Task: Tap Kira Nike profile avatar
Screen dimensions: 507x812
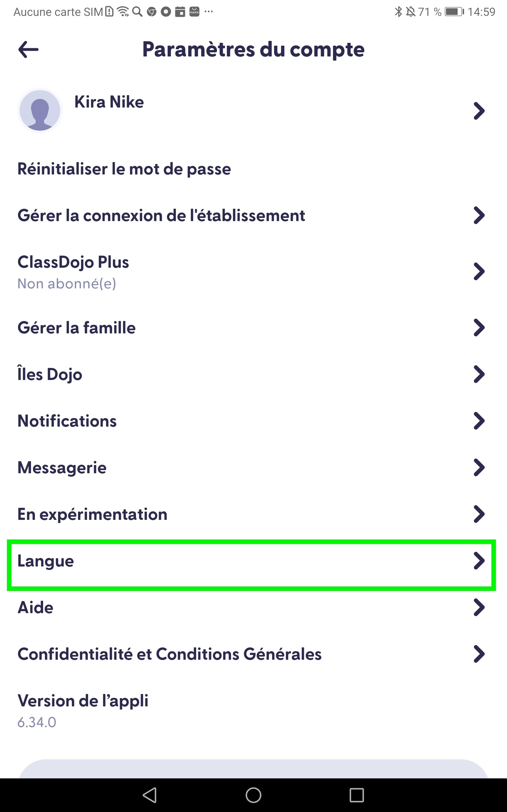Action: (40, 110)
